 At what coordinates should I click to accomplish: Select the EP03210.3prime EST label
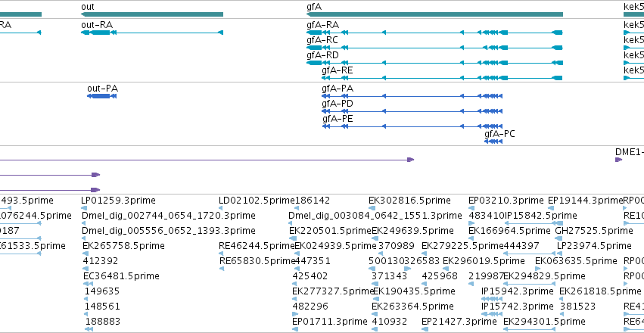click(x=506, y=201)
